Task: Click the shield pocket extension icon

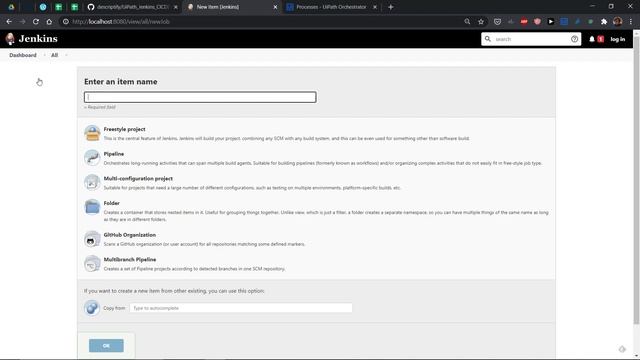Action: click(497, 22)
